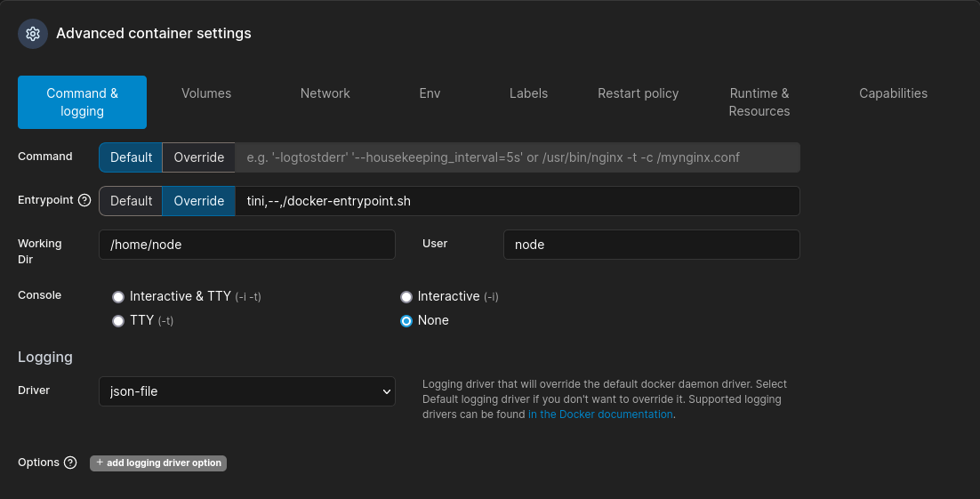Go to the Env tab
Viewport: 980px width, 499px height.
click(430, 93)
